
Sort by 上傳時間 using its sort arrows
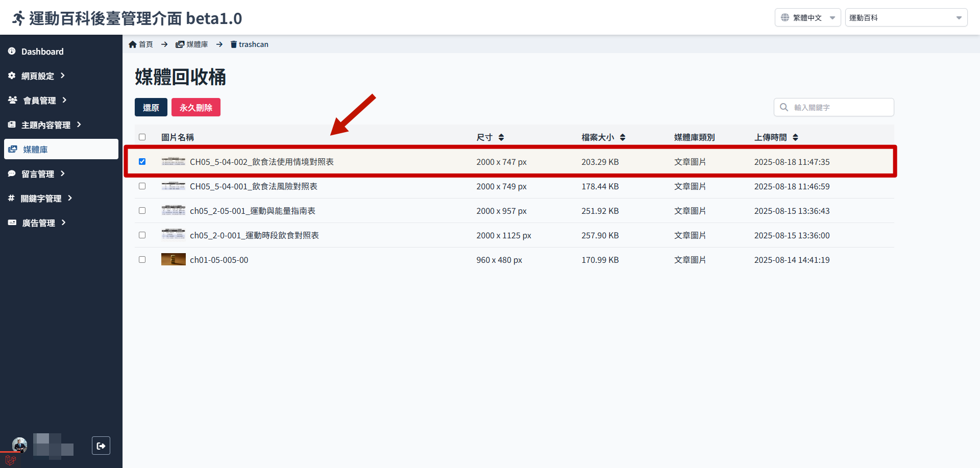coord(795,137)
